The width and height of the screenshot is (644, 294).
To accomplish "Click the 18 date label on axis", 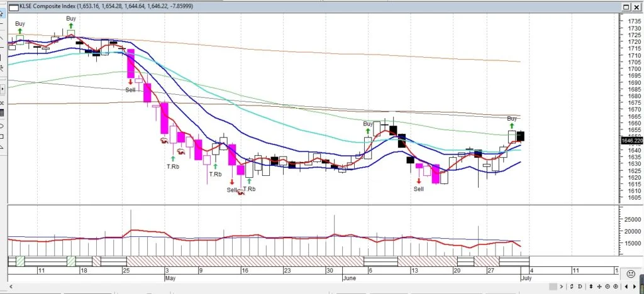I will point(84,271).
